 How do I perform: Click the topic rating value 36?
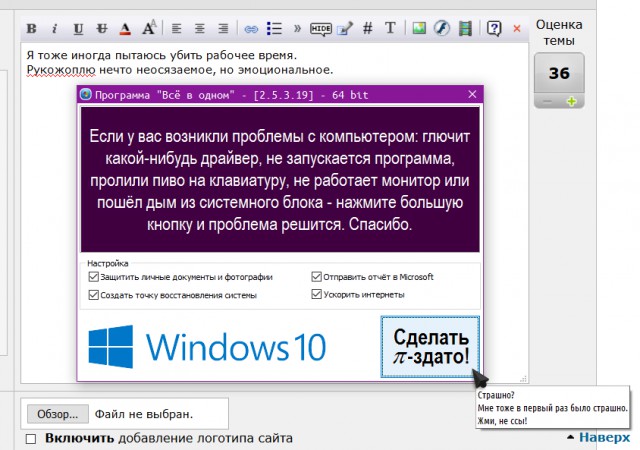[559, 74]
